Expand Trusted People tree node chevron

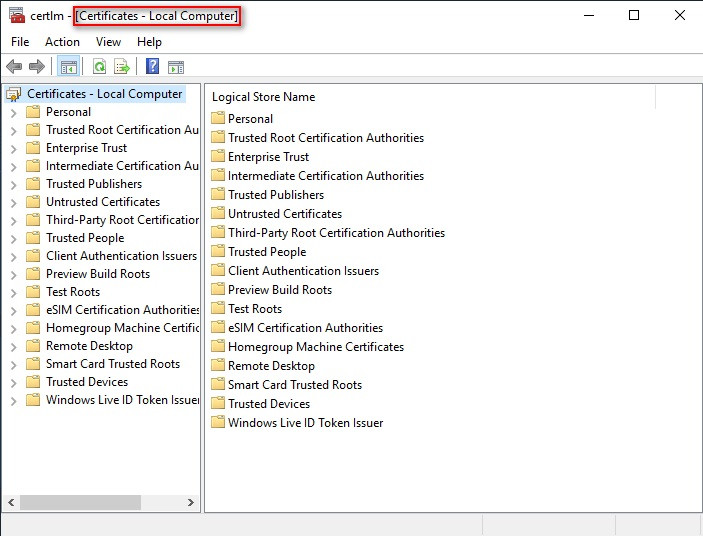(x=13, y=238)
